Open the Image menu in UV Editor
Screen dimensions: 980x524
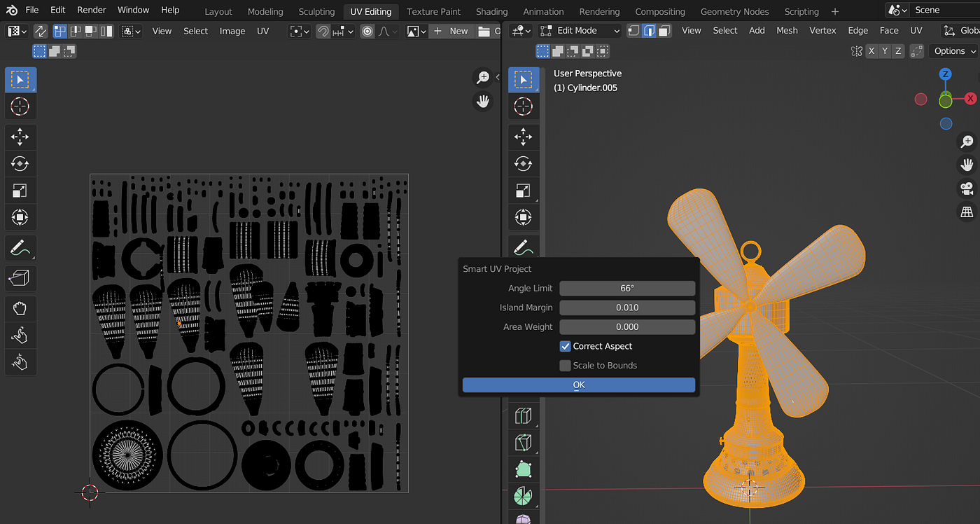tap(232, 31)
